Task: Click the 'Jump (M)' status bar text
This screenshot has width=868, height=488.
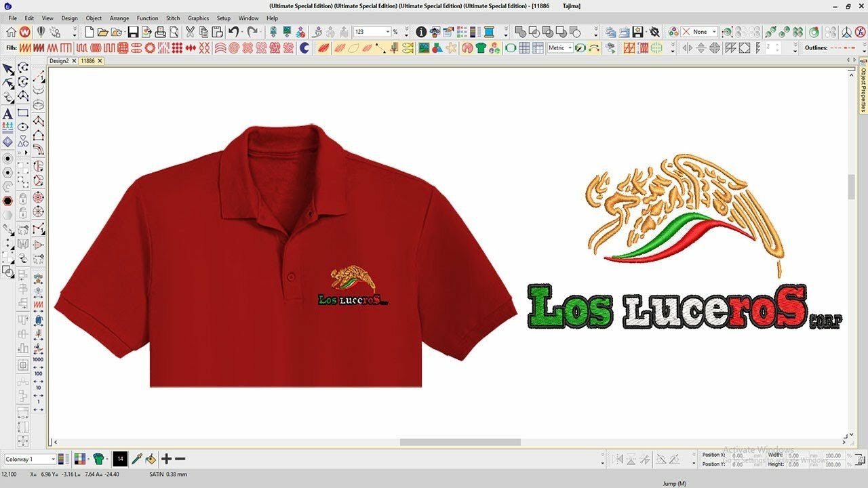Action: coord(674,483)
